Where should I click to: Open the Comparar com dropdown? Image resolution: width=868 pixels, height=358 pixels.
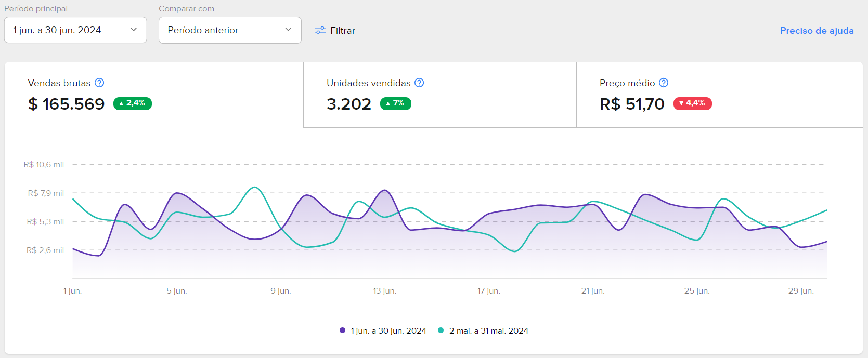point(230,30)
